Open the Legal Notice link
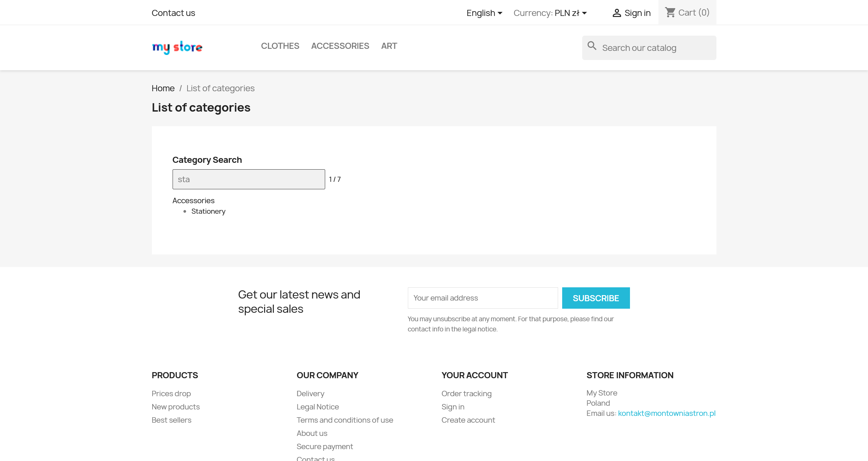Image resolution: width=868 pixels, height=461 pixels. click(x=318, y=407)
